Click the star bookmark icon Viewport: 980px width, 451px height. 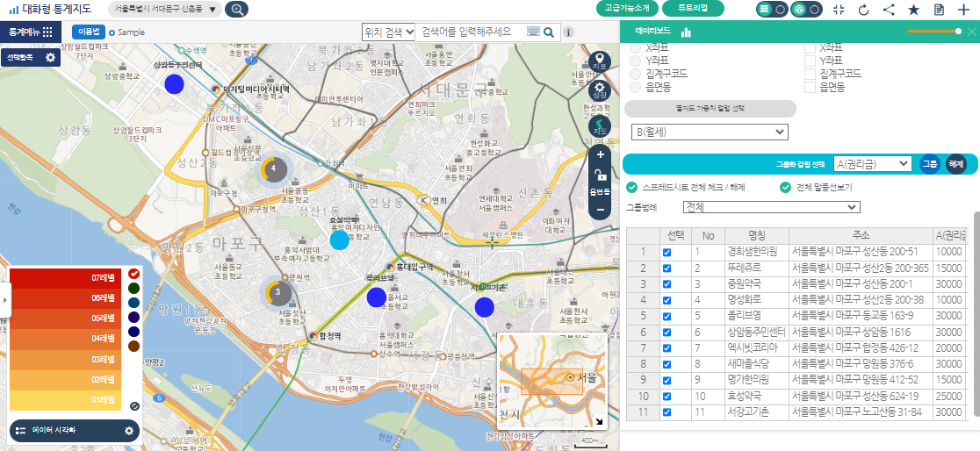(913, 10)
